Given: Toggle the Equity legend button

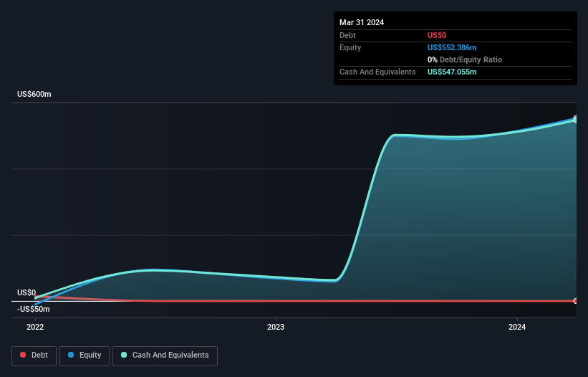Looking at the screenshot, I should point(85,355).
